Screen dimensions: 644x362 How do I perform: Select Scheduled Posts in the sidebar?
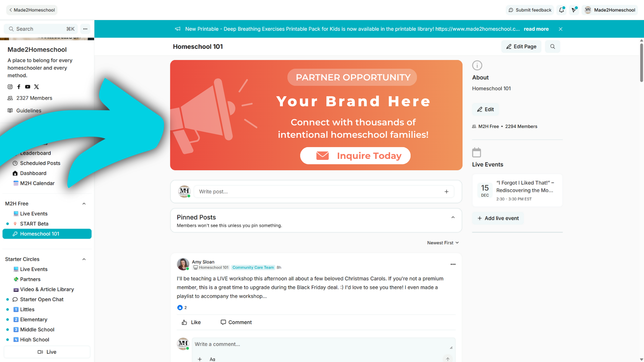40,163
